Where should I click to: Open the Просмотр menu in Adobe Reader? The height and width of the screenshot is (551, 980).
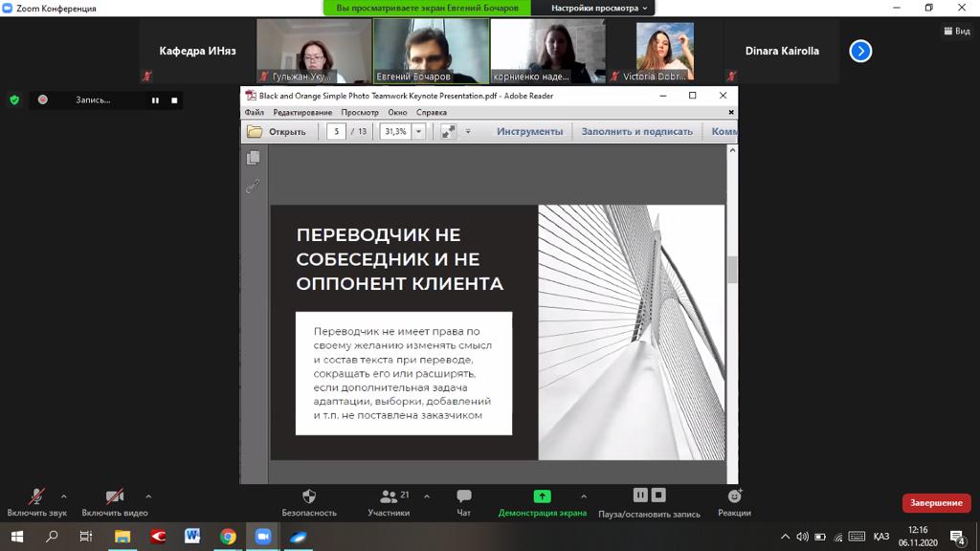[360, 113]
